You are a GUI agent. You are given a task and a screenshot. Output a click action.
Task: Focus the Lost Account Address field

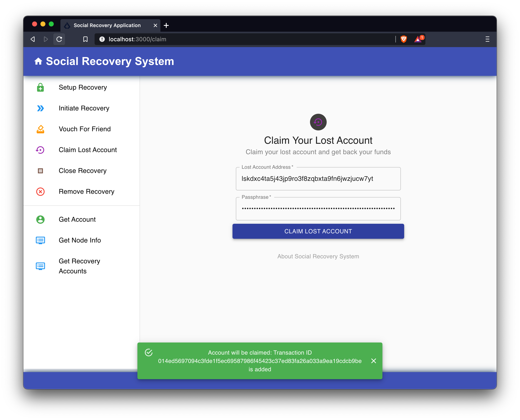[318, 179]
